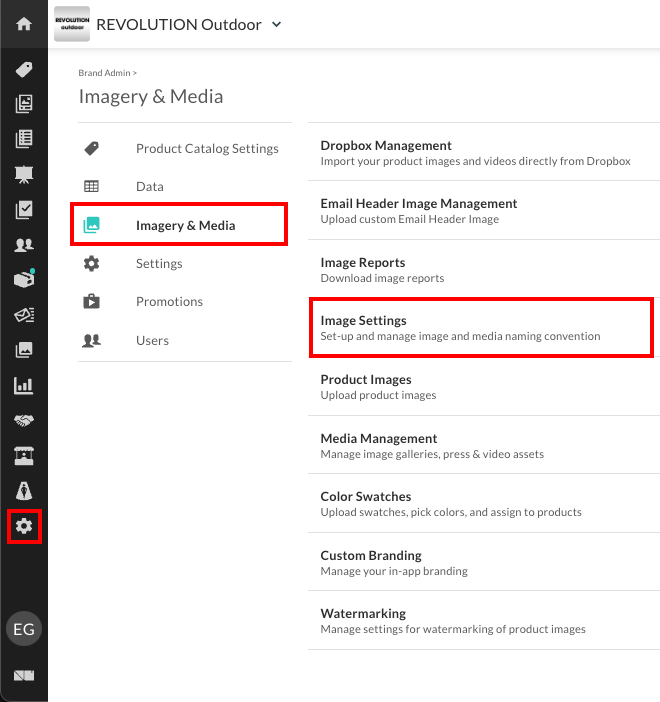Click the REVOLUTION Outdoor brand logo thumbnail
660x702 pixels.
pyautogui.click(x=72, y=24)
